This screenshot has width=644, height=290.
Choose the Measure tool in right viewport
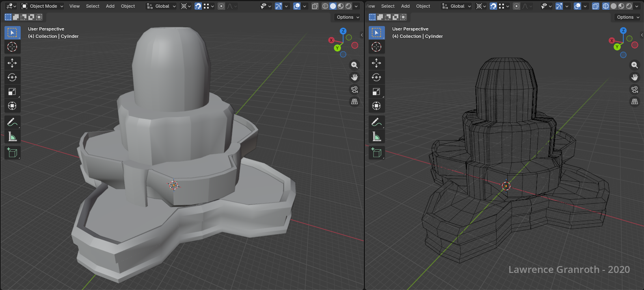coord(376,137)
